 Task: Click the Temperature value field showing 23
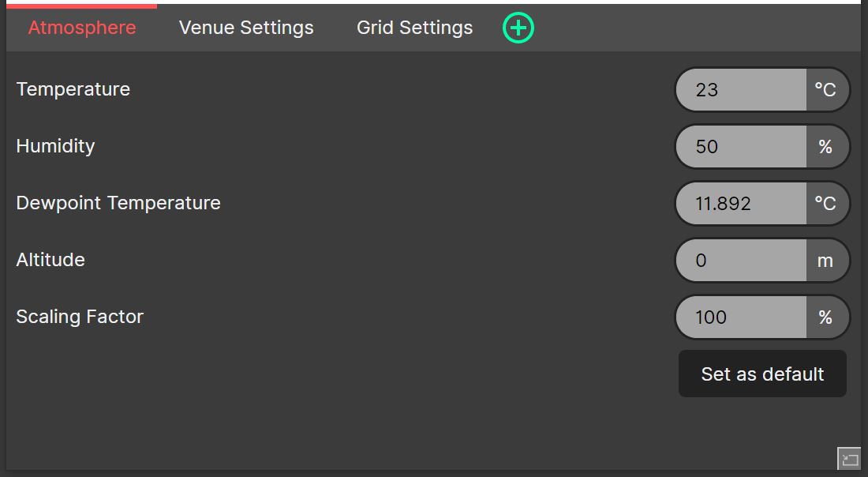point(741,90)
